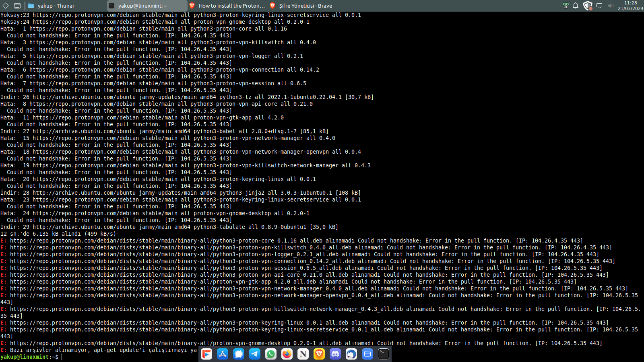This screenshot has height=362, width=644.
Task: Click the 'Hata: 23' keyring-linux-secretservice line
Action: click(x=181, y=200)
